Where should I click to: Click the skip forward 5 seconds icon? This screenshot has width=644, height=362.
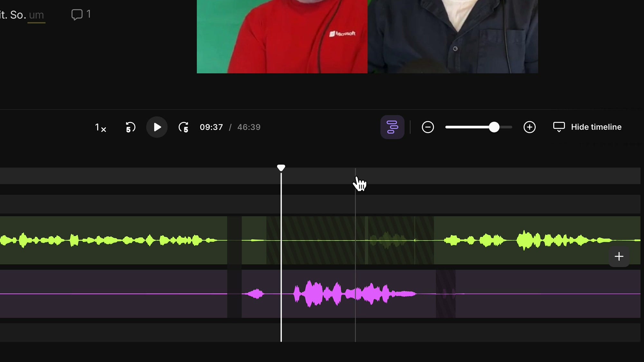click(x=183, y=127)
